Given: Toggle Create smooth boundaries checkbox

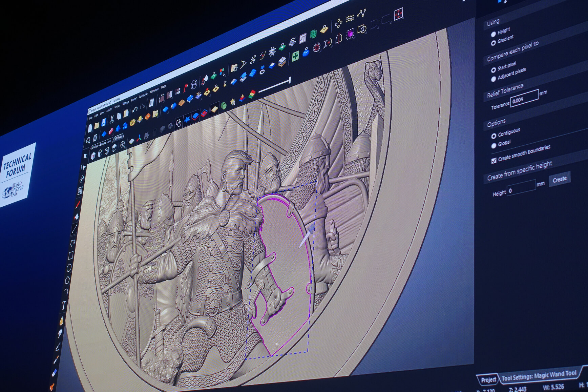Looking at the screenshot, I should pos(493,160).
